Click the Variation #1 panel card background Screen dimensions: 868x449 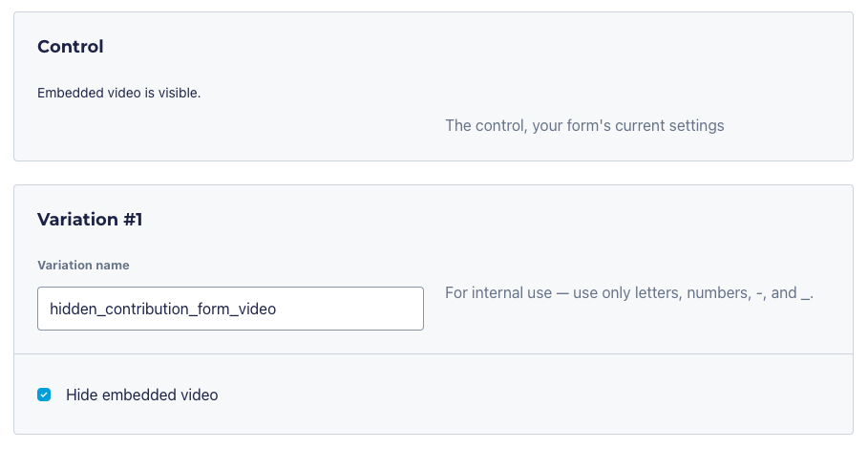tap(573, 229)
